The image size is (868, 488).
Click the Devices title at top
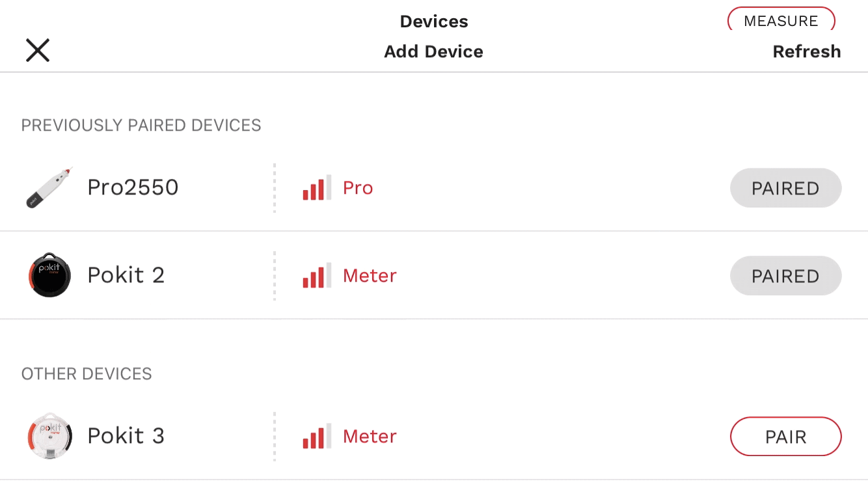pyautogui.click(x=433, y=21)
